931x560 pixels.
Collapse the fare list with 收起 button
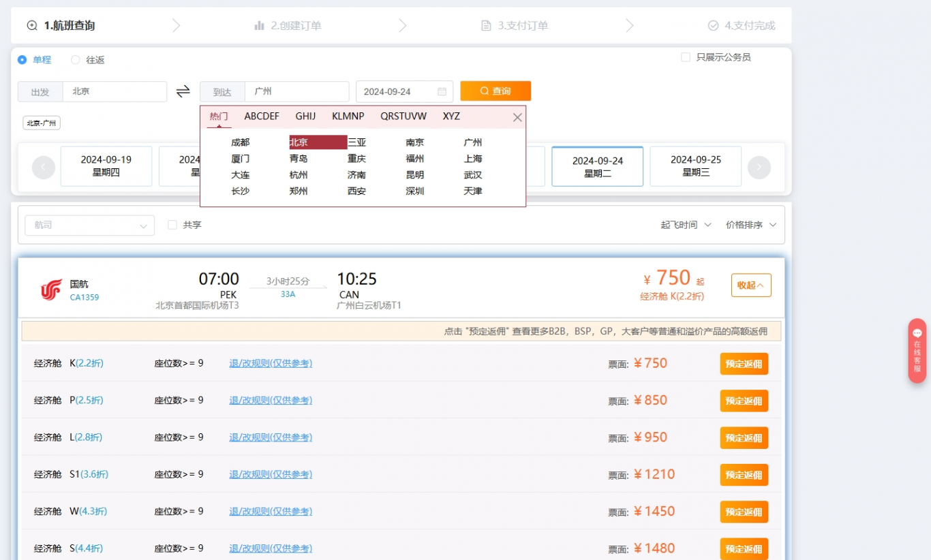(x=751, y=285)
